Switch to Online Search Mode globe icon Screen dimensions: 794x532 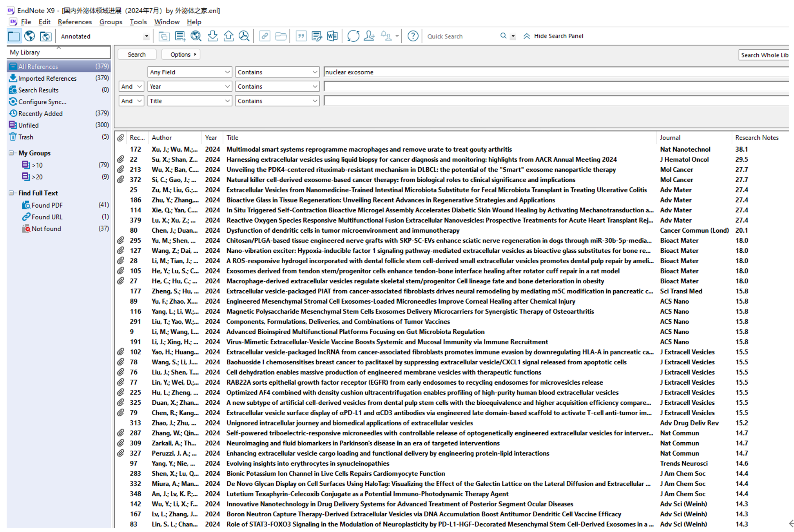point(29,36)
